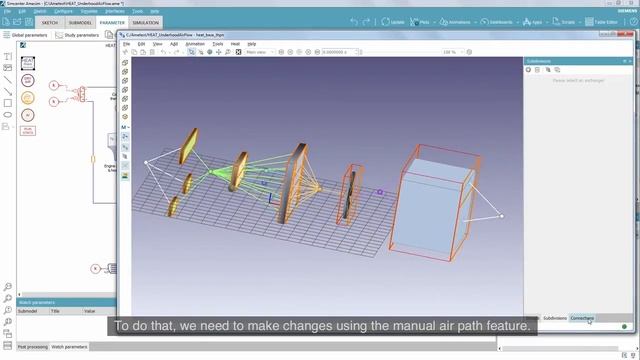Click the zoom magnifier icon in HEAT toolbar
Screen dimensions: 640x360
(228, 52)
